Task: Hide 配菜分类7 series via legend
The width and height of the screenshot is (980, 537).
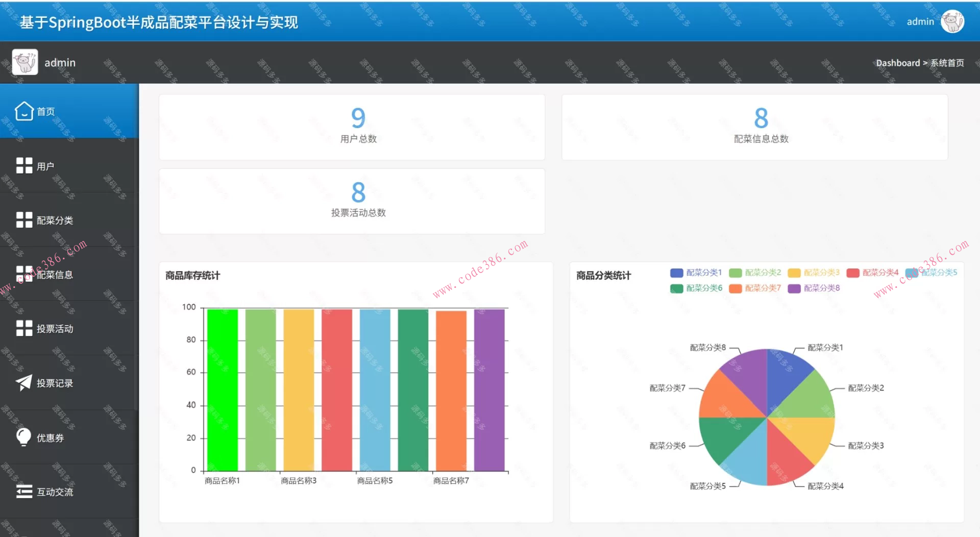Action: coord(755,288)
